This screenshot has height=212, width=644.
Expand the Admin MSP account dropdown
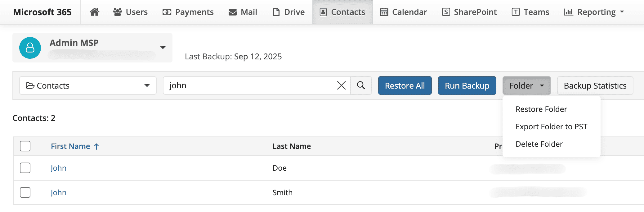pyautogui.click(x=163, y=48)
